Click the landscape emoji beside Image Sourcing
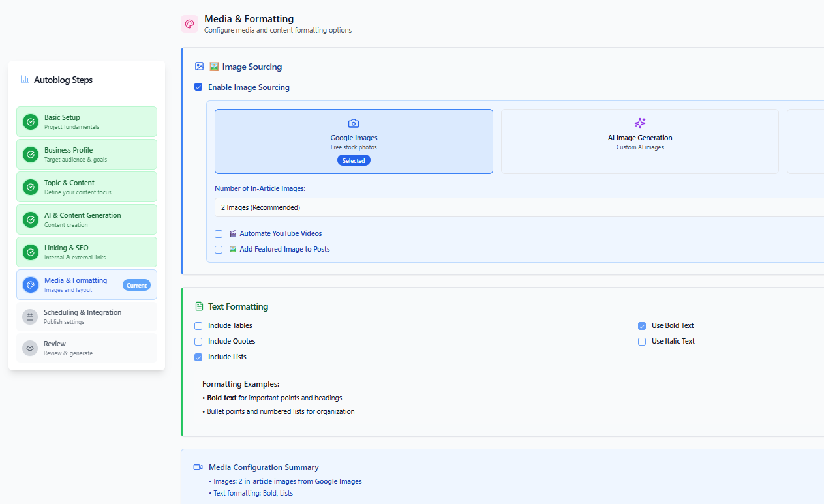Image resolution: width=824 pixels, height=504 pixels. (x=214, y=67)
